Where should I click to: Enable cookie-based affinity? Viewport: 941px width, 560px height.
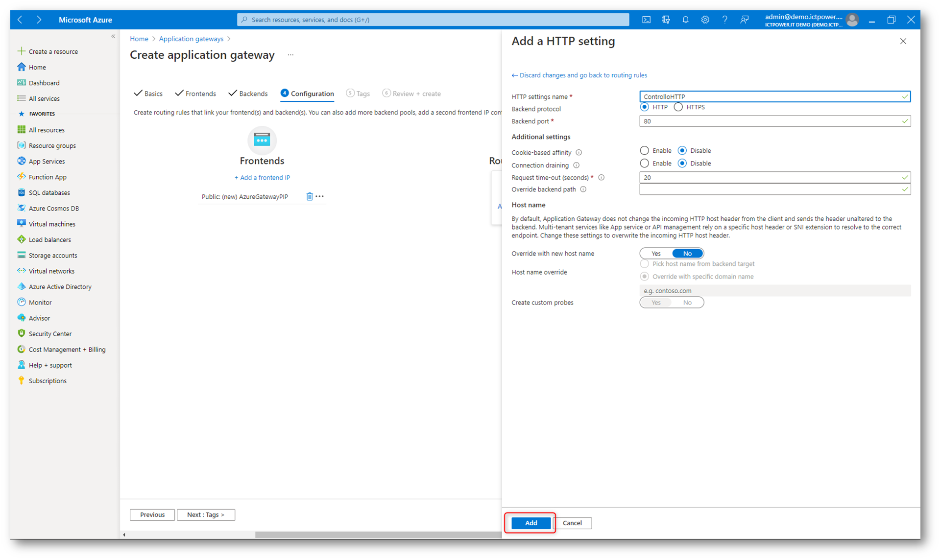[x=645, y=150]
